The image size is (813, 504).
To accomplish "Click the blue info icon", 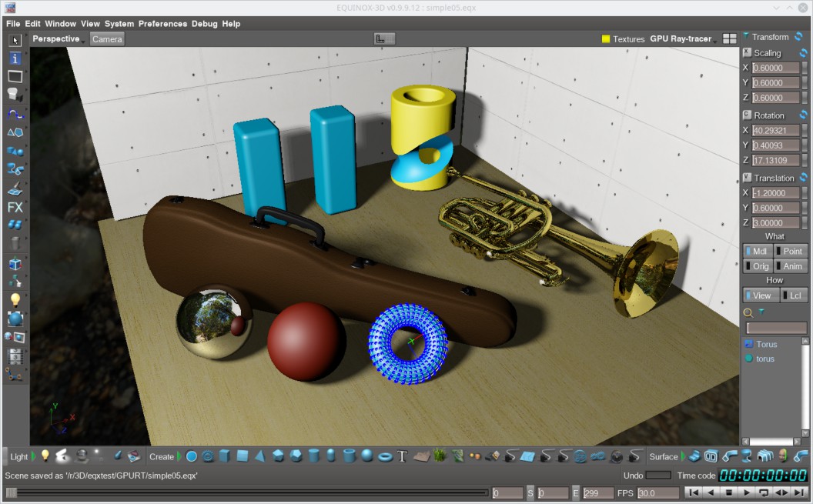I will [x=15, y=58].
